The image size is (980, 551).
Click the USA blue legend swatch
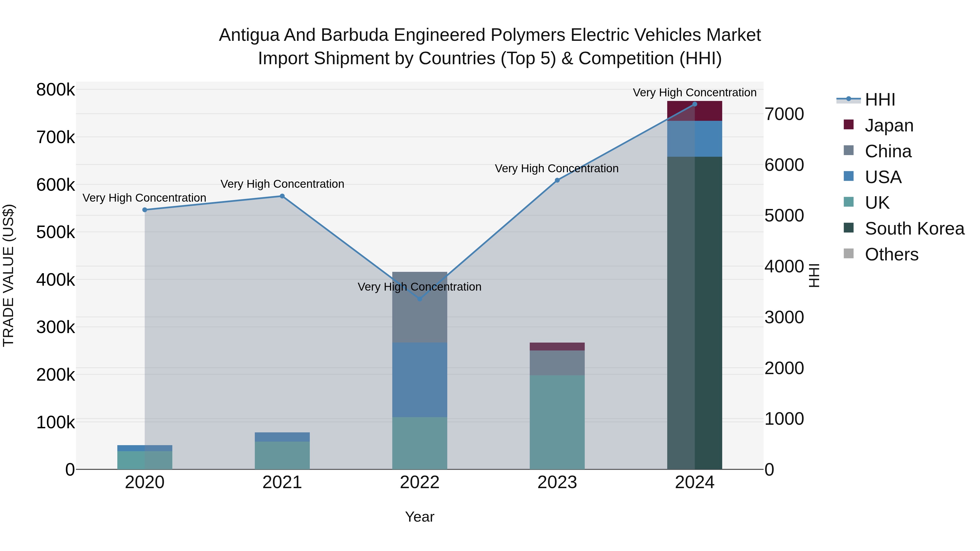click(x=848, y=176)
